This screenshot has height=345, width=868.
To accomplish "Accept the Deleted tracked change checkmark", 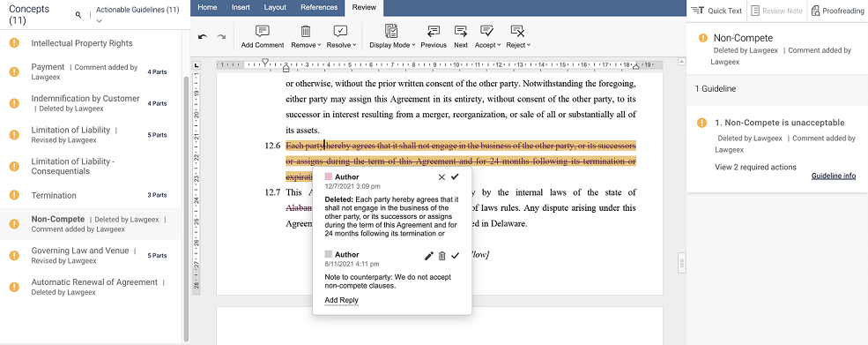I will (x=455, y=177).
